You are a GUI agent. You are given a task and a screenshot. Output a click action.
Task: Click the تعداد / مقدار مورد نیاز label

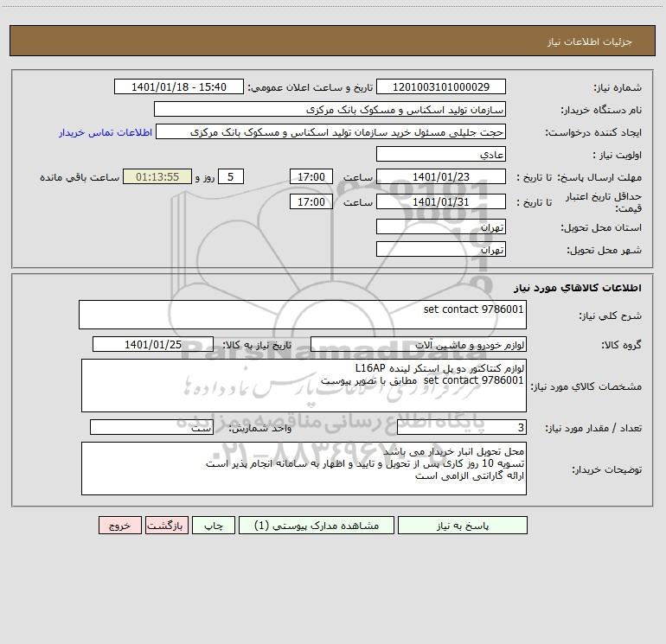(593, 428)
